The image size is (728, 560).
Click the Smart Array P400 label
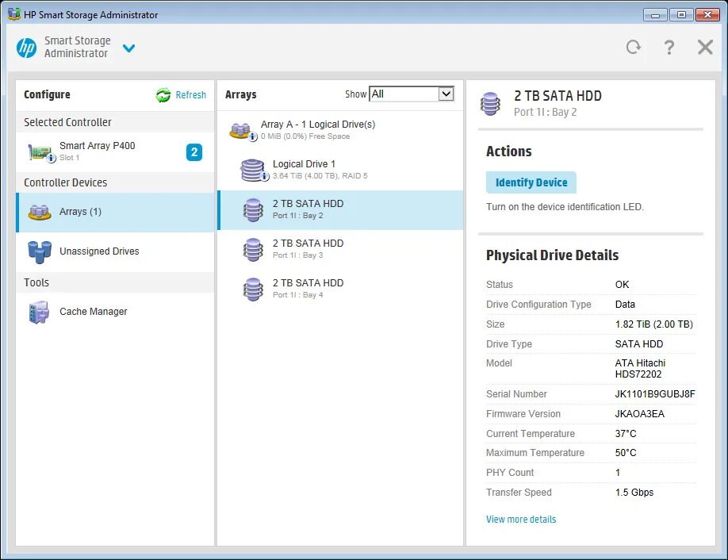point(97,146)
